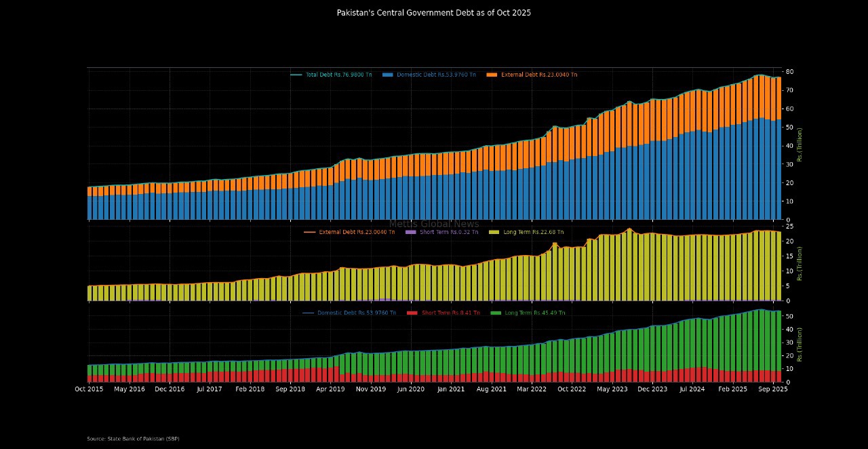Click the State Bank of Pakistan source text
Screen dimensions: 868x449
pyautogui.click(x=133, y=439)
